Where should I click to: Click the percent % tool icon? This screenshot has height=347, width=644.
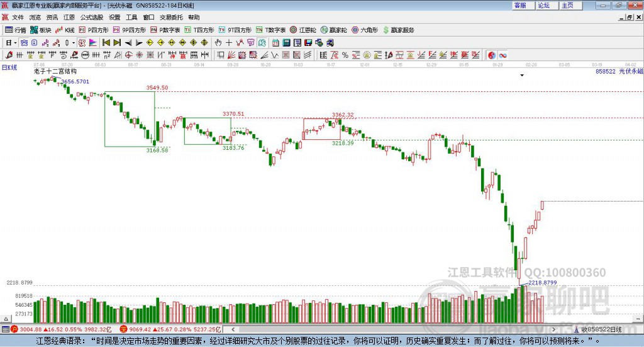coord(345,55)
